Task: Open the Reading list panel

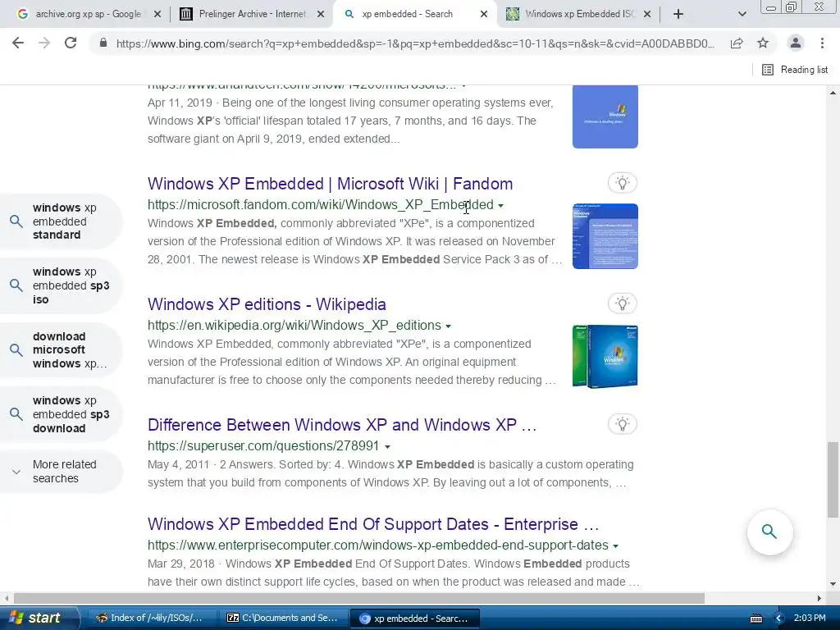Action: [x=795, y=70]
